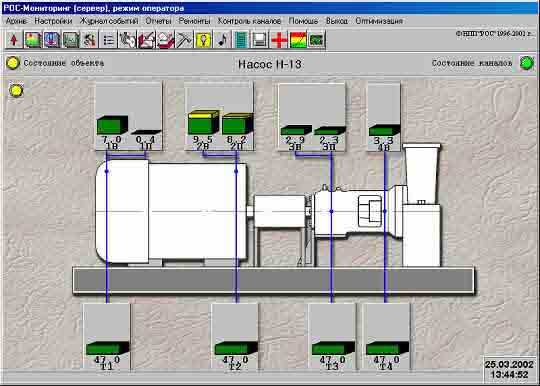Click the hammer and wrench repair icon

90,40
